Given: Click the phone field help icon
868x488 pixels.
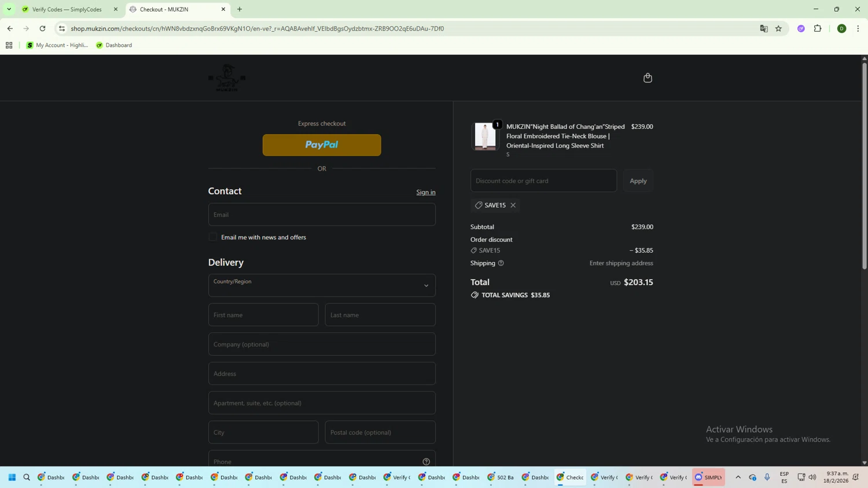Looking at the screenshot, I should pos(426,461).
